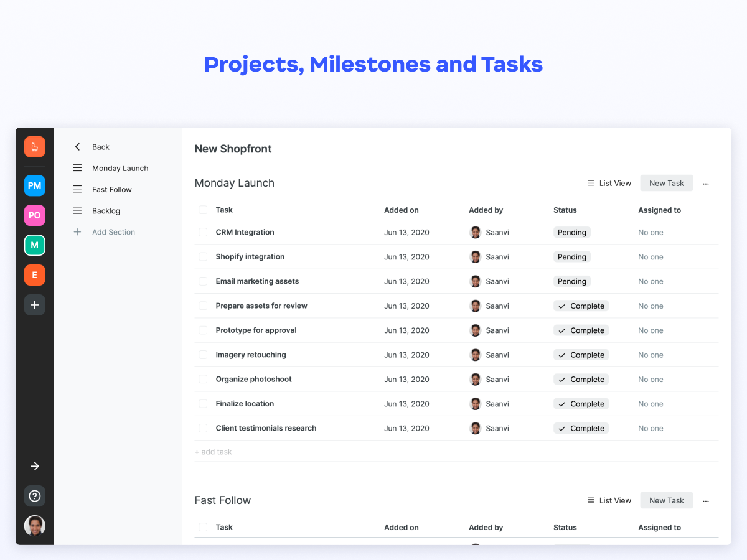This screenshot has height=560, width=747.
Task: Open Complete status of Client testimonials research
Action: (581, 428)
